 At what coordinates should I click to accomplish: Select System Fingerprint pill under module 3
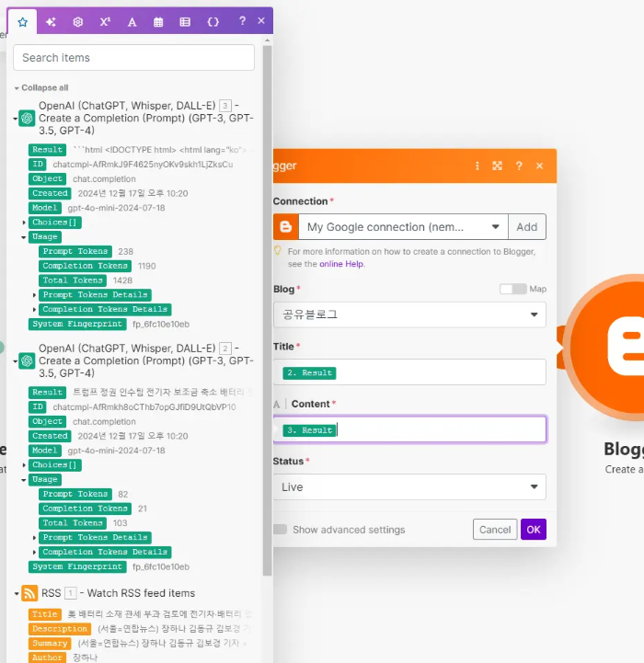coord(77,324)
